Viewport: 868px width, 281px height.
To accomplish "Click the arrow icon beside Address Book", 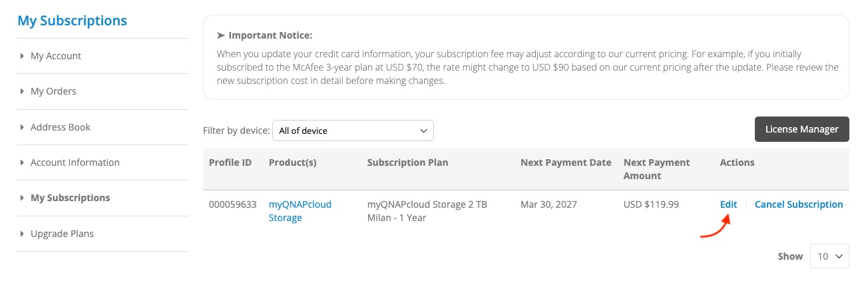I will point(22,127).
